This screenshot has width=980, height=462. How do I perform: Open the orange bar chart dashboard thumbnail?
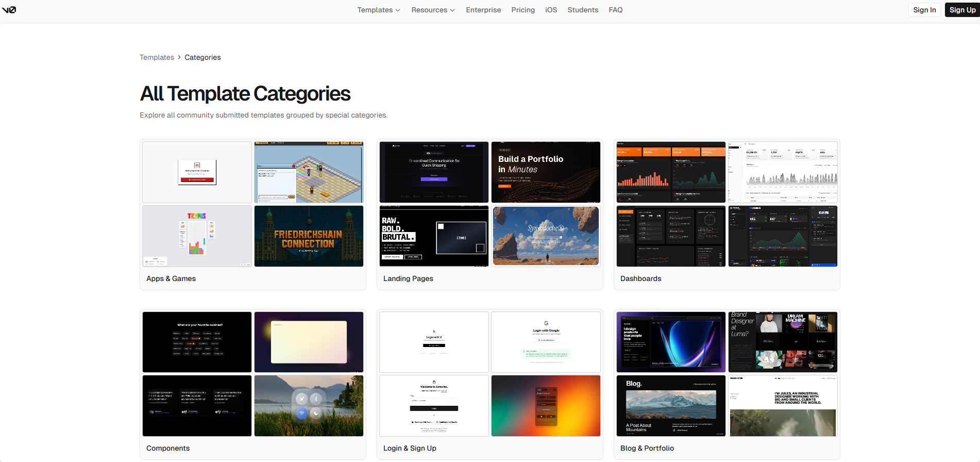coord(671,172)
